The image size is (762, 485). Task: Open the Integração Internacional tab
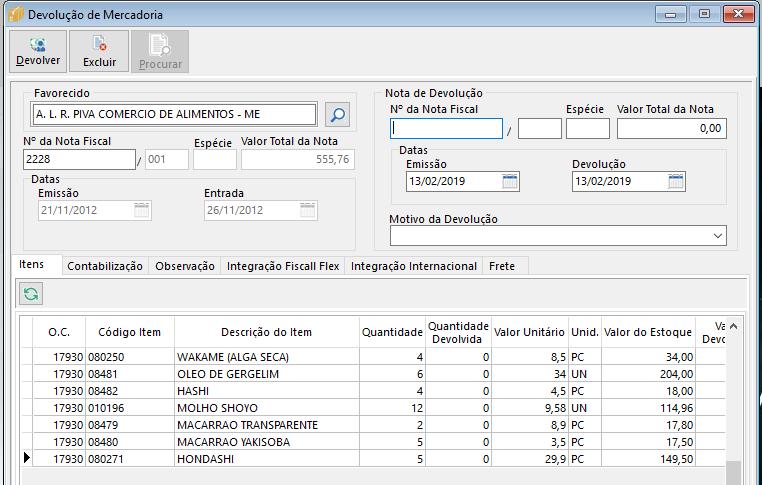tap(414, 266)
